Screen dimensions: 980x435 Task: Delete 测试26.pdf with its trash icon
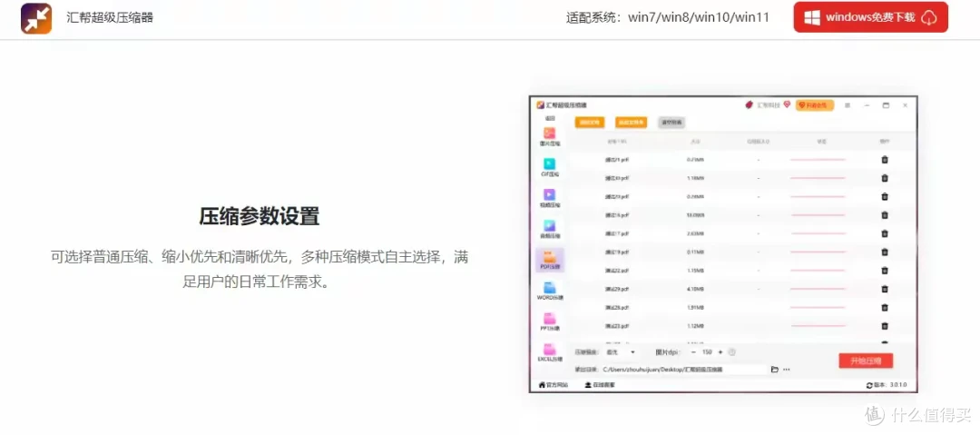[x=885, y=307]
